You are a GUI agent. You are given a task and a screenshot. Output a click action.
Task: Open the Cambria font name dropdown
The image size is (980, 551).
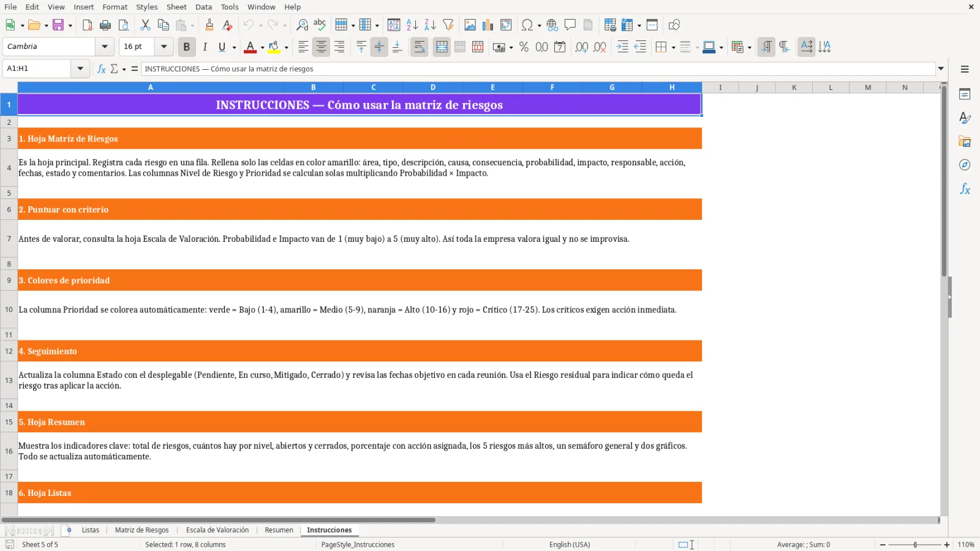105,47
